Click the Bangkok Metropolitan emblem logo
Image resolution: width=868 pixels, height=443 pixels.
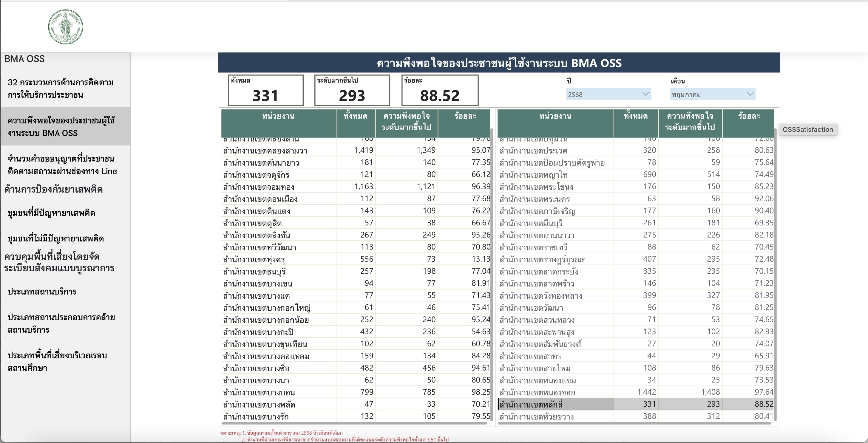(65, 27)
